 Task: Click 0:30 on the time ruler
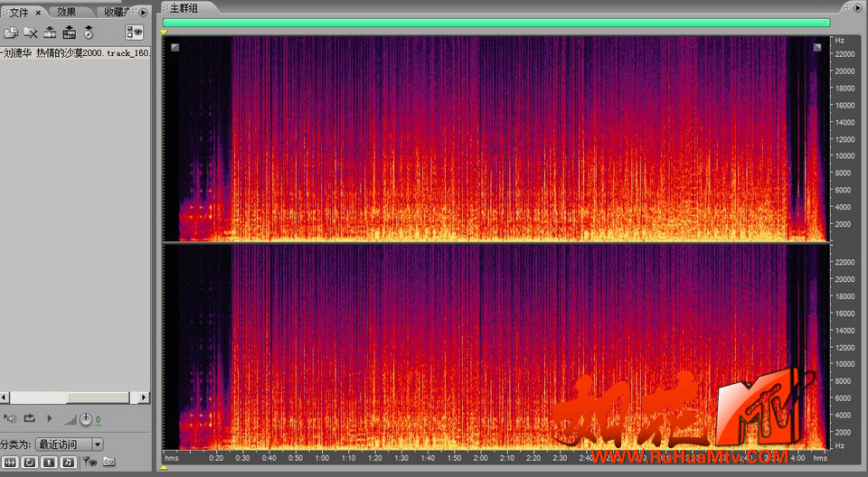pos(242,458)
